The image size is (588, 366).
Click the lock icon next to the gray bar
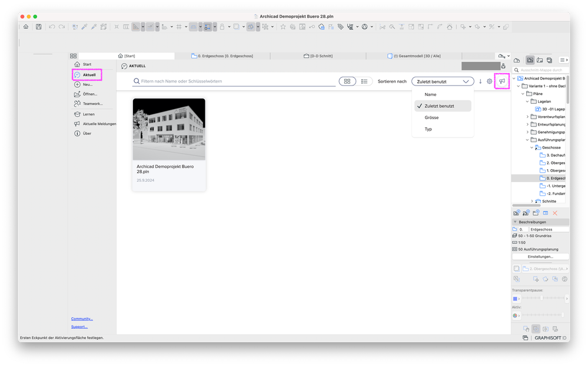[x=504, y=66]
